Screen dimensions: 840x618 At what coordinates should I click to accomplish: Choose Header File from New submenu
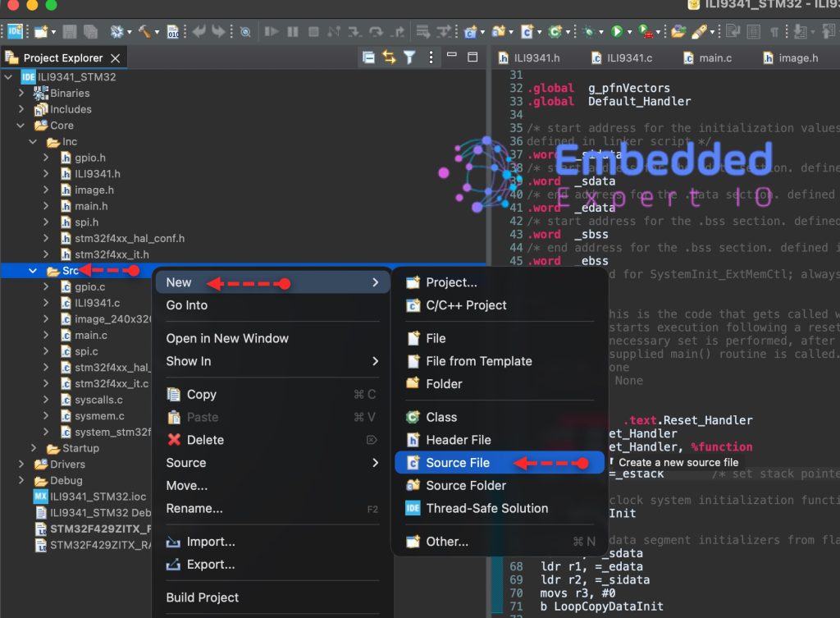tap(458, 440)
